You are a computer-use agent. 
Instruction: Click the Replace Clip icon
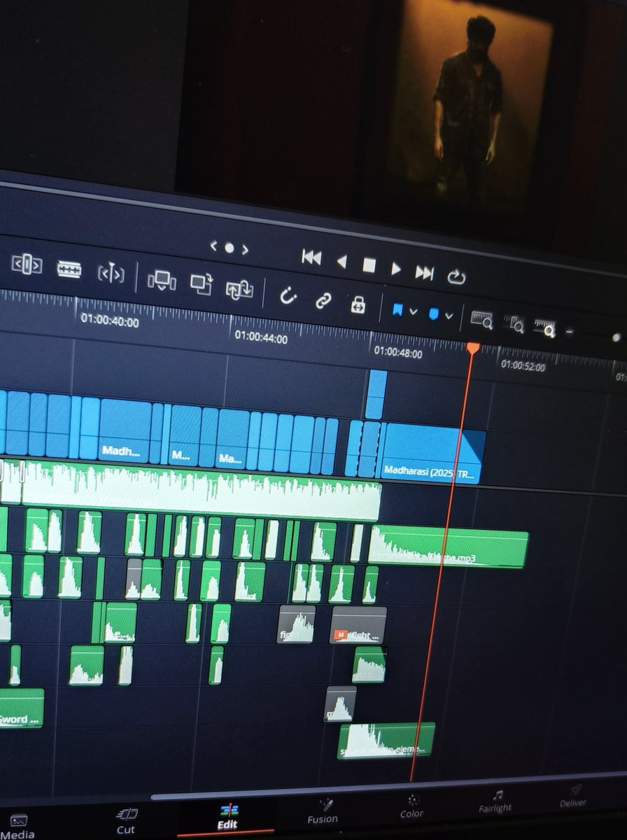tap(239, 288)
